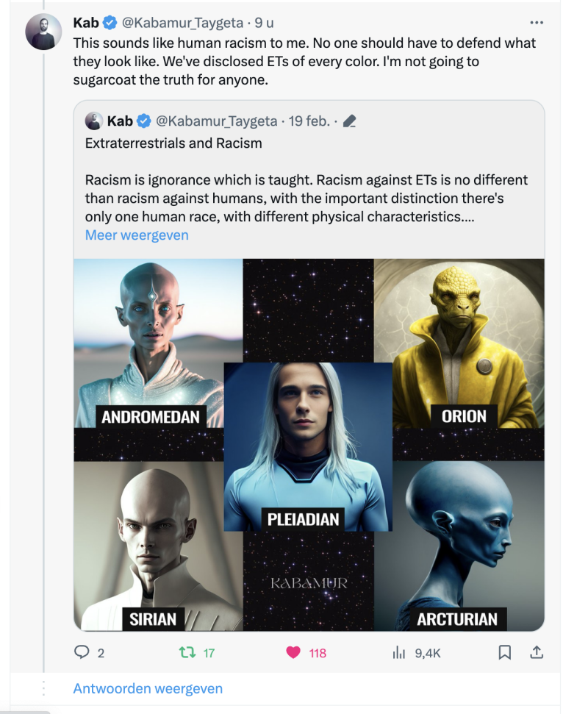
Task: Open Kab's profile picture avatar
Action: 43,32
